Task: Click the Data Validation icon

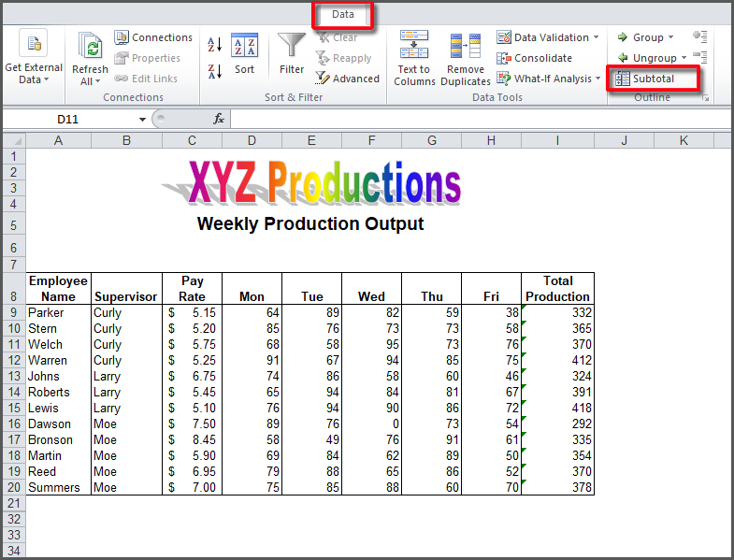Action: 504,37
